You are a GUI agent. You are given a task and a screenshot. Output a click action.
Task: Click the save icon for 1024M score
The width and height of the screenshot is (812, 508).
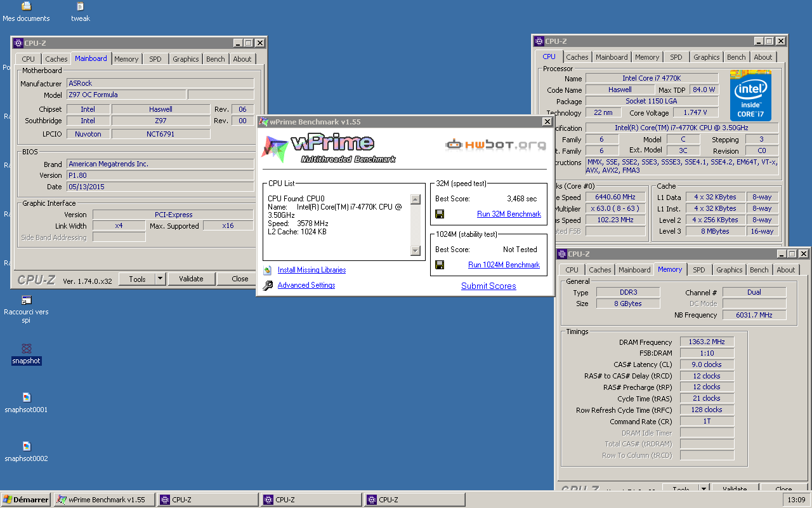coord(440,265)
